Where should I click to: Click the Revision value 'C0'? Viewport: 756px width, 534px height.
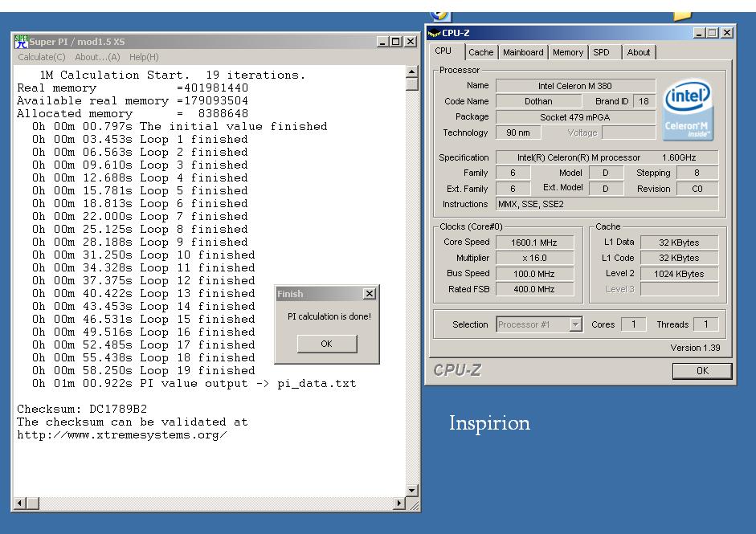pyautogui.click(x=697, y=189)
